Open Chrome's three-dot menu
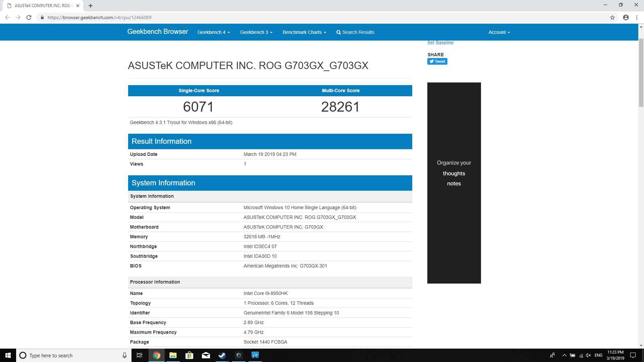The height and width of the screenshot is (362, 644). point(637,17)
